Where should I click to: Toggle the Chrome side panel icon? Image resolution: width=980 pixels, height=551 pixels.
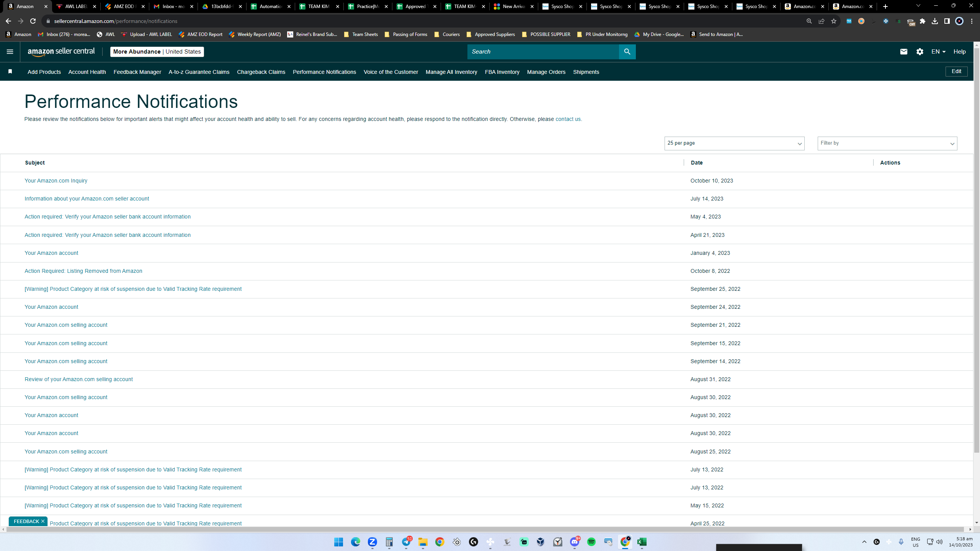pos(947,21)
